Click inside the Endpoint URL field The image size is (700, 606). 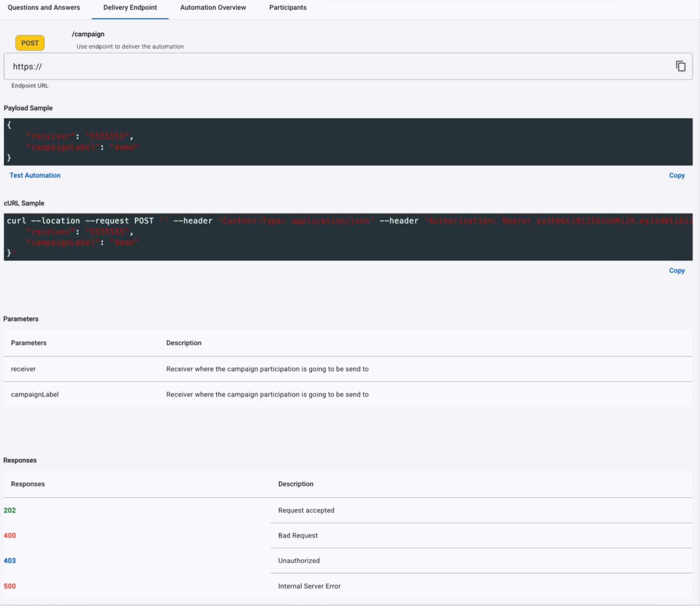coord(348,66)
